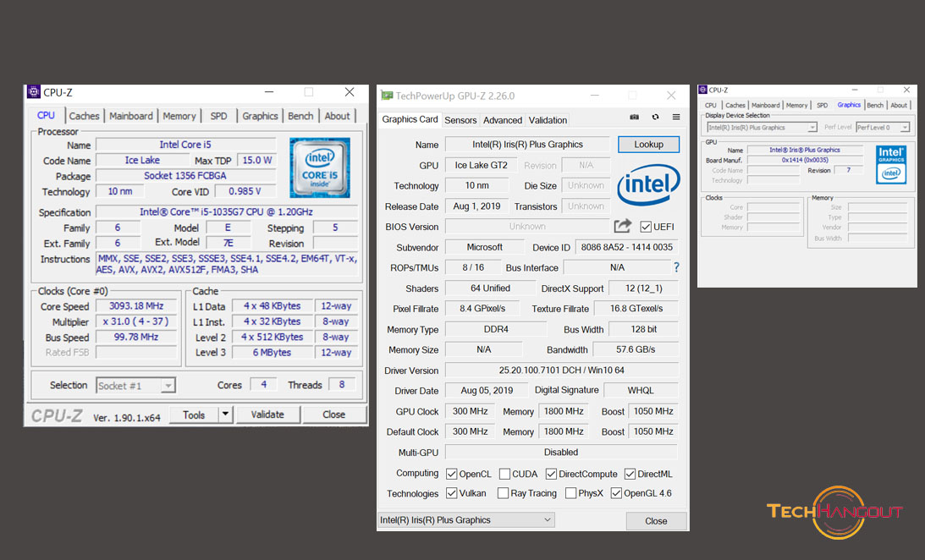Toggle the Ray Tracing checkbox
The image size is (925, 560).
[504, 493]
